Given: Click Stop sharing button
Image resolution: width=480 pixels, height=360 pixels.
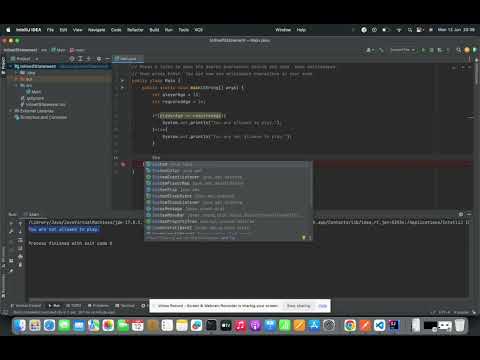Looking at the screenshot, I should coord(299,306).
